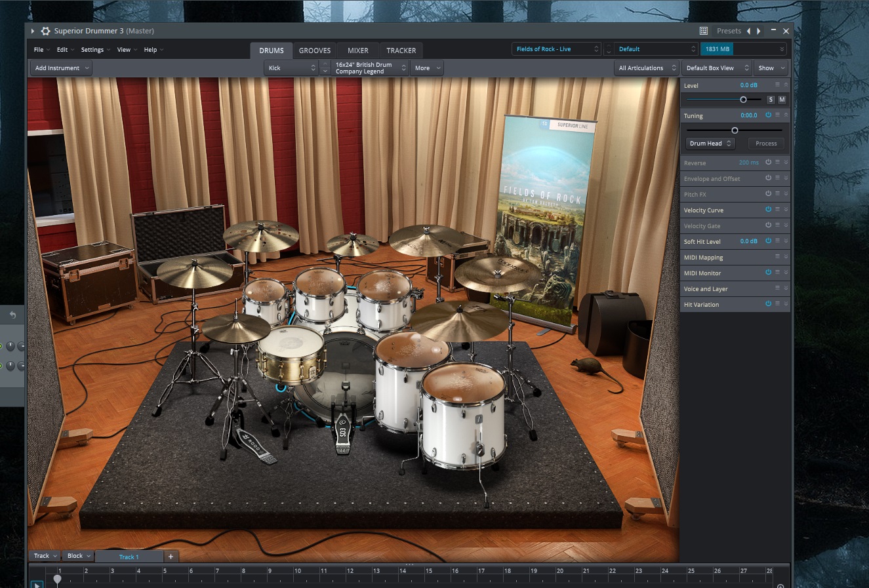Image resolution: width=869 pixels, height=588 pixels.
Task: Open the Voice and Layer hamburger menu
Action: (777, 288)
